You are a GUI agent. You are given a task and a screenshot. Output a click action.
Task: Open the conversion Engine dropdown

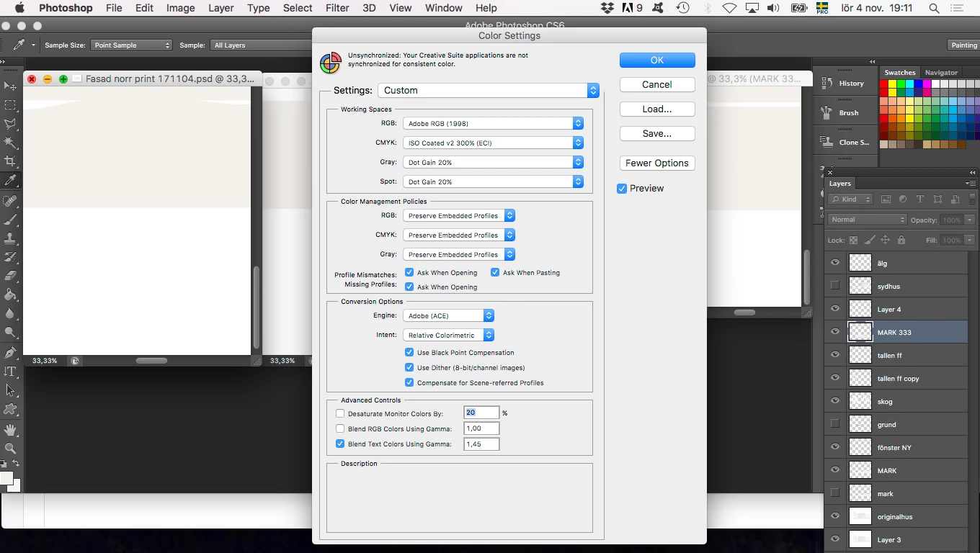tap(448, 315)
